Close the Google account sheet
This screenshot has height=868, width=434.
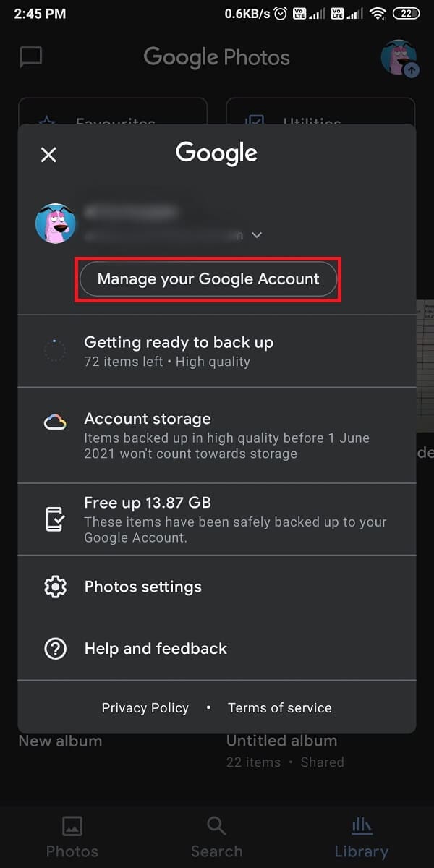[x=48, y=154]
